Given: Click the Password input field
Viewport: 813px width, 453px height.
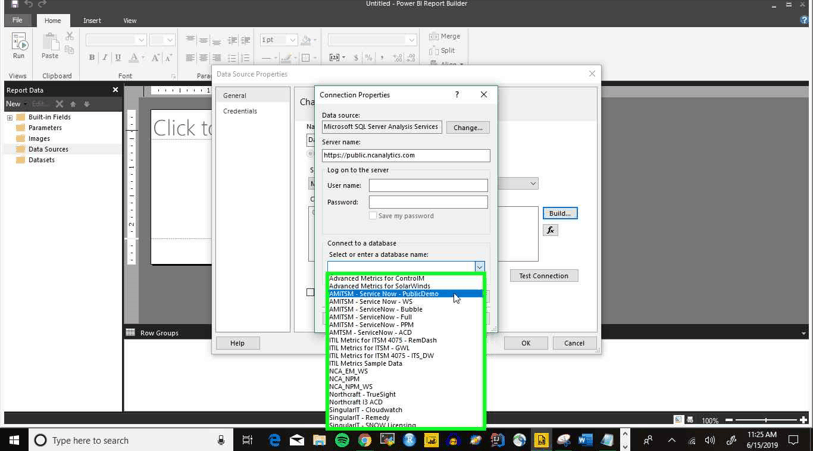Looking at the screenshot, I should click(x=428, y=202).
